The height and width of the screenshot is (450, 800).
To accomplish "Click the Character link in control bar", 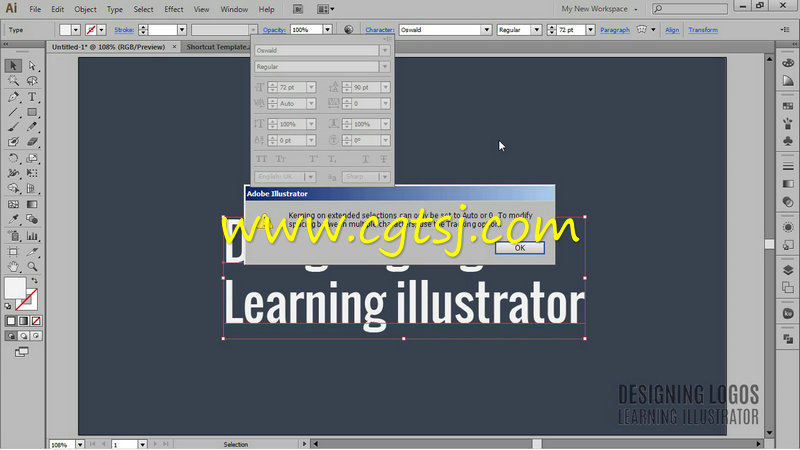I will (380, 30).
